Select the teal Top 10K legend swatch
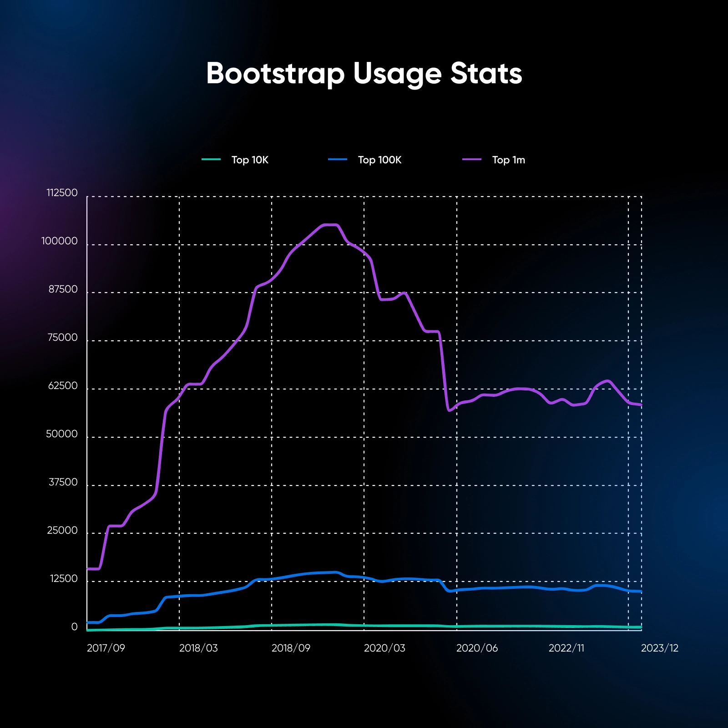Viewport: 728px width, 728px height. [x=211, y=159]
